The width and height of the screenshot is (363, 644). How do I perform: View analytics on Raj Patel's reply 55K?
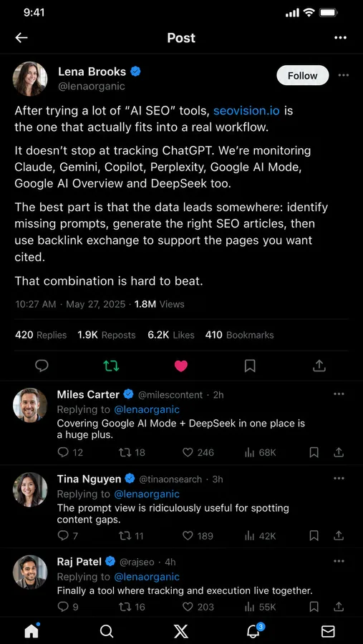point(260,607)
